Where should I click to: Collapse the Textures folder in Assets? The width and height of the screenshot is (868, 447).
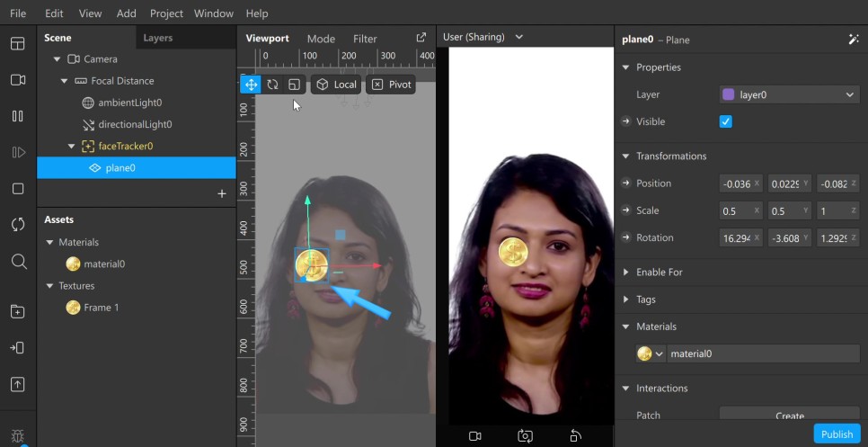click(x=49, y=286)
